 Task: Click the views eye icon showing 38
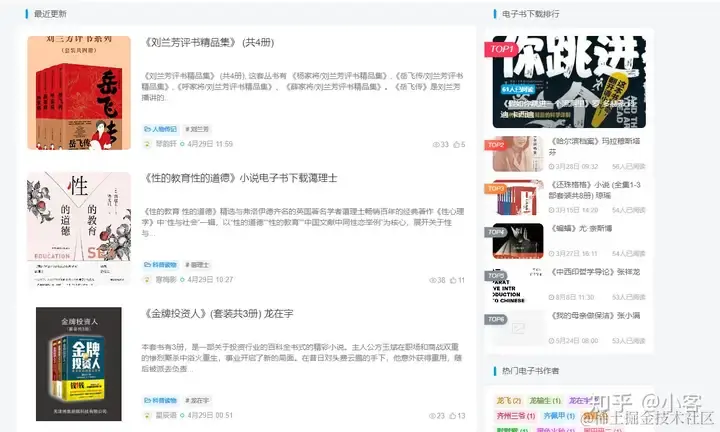point(433,280)
